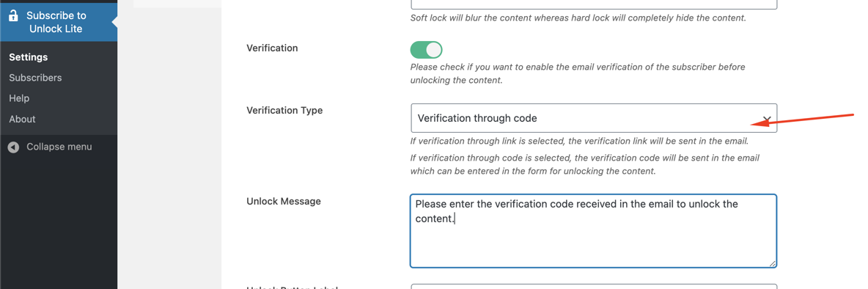Viewport: 868px width, 289px height.
Task: Open the Verification Type dropdown
Action: 593,118
